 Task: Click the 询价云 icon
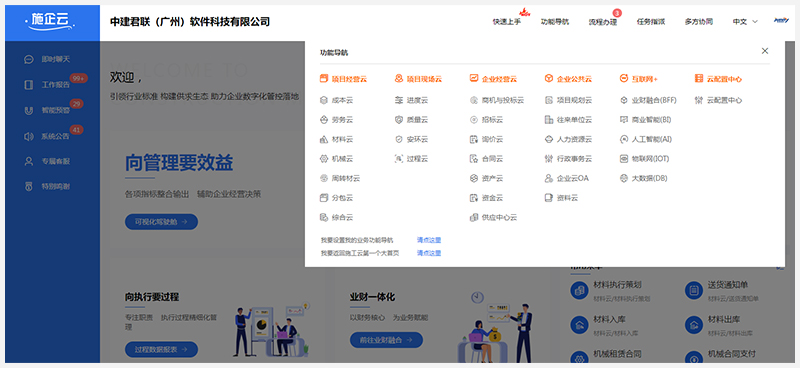click(x=473, y=139)
